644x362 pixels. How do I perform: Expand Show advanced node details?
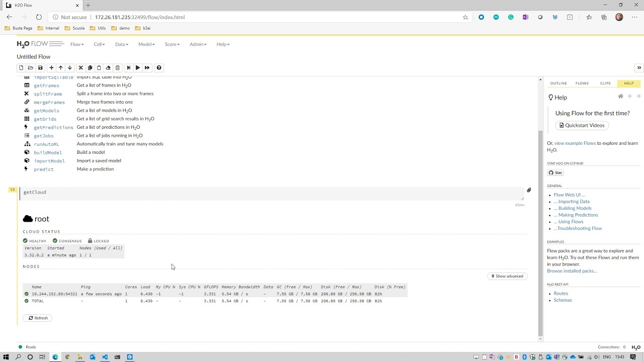507,276
